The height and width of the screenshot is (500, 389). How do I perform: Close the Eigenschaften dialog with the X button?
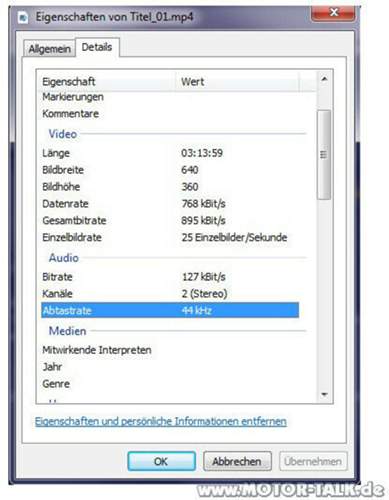(x=333, y=13)
